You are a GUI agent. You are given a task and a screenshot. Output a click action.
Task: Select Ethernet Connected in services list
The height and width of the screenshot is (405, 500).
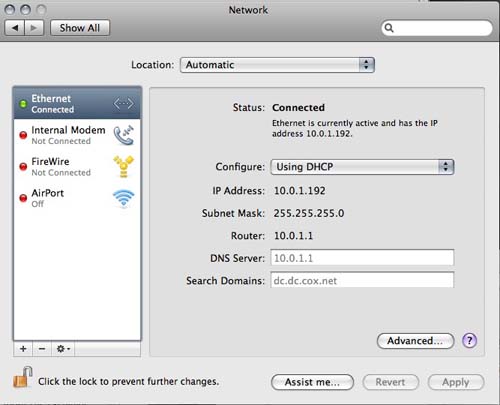(77, 104)
